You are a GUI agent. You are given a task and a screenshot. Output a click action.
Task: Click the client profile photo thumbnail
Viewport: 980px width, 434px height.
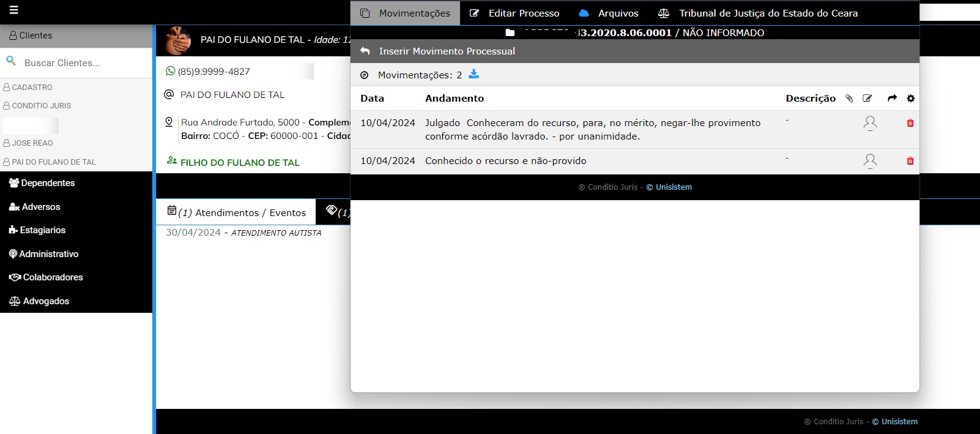tap(178, 40)
